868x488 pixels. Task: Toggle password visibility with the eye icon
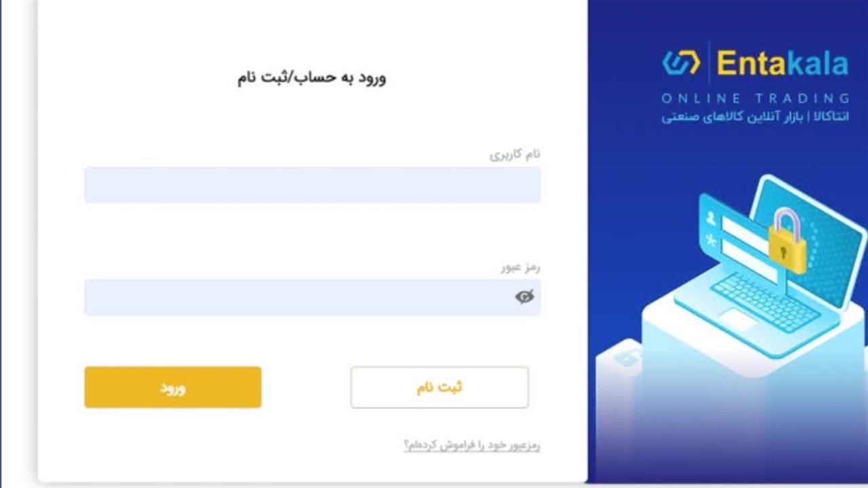click(524, 297)
